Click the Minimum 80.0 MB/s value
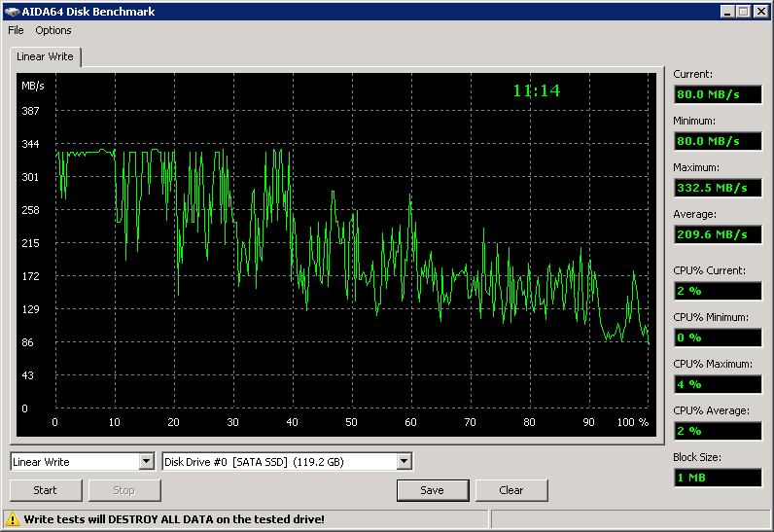 click(718, 141)
